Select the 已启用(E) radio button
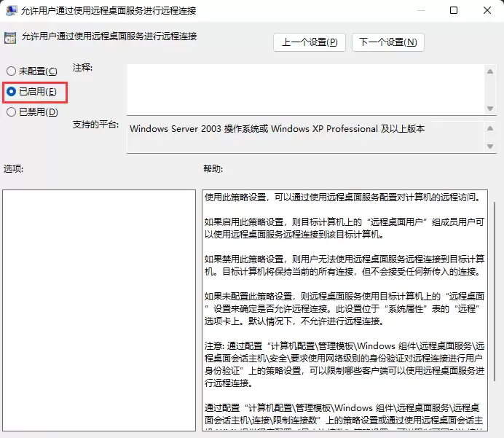The height and width of the screenshot is (438, 504). (11, 92)
